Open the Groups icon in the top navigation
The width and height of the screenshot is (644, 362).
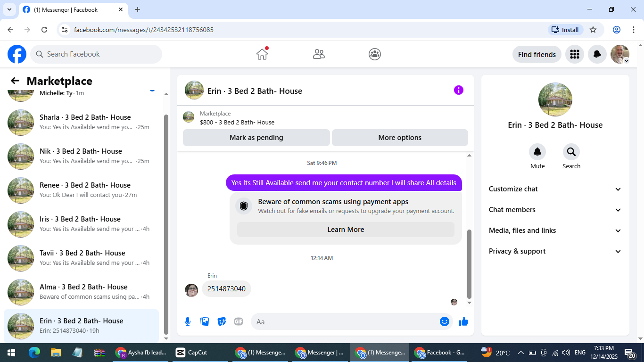click(x=375, y=54)
